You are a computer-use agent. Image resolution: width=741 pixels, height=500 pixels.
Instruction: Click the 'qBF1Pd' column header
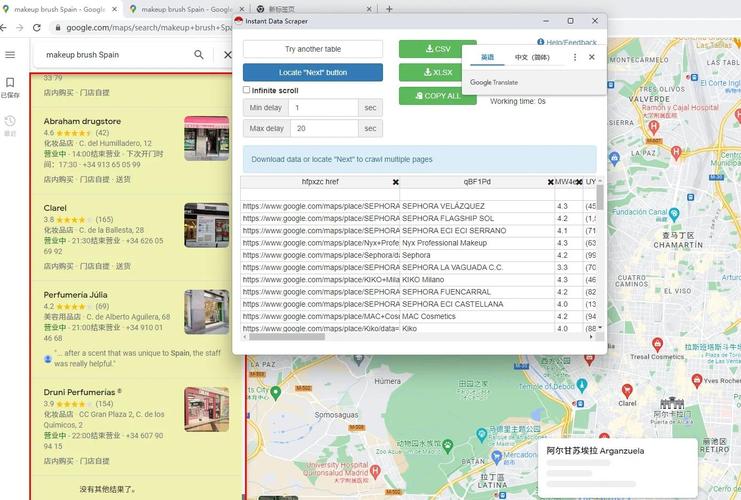pos(477,181)
